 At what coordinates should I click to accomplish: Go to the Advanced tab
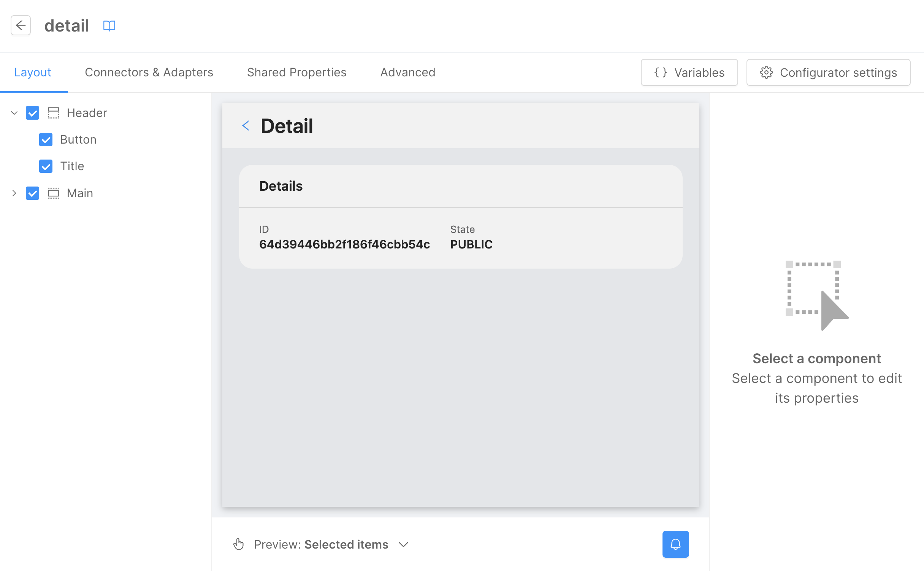click(x=407, y=72)
